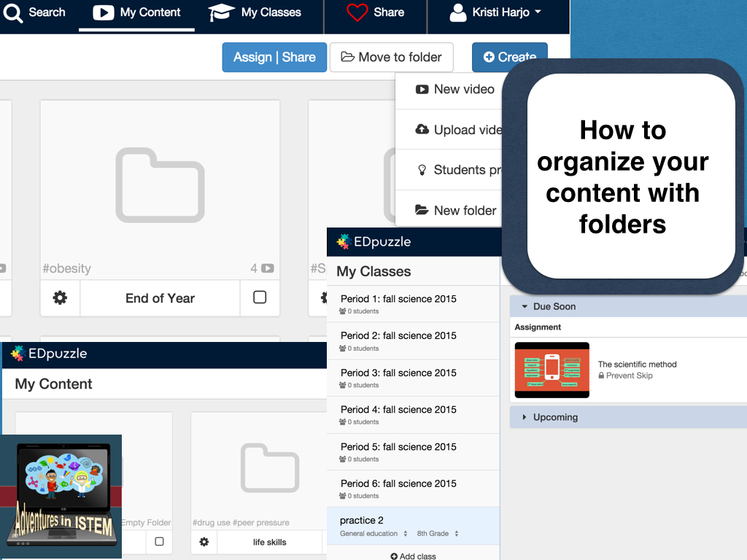Click students icon under Period 4
Screen dimensions: 747x560
[343, 422]
